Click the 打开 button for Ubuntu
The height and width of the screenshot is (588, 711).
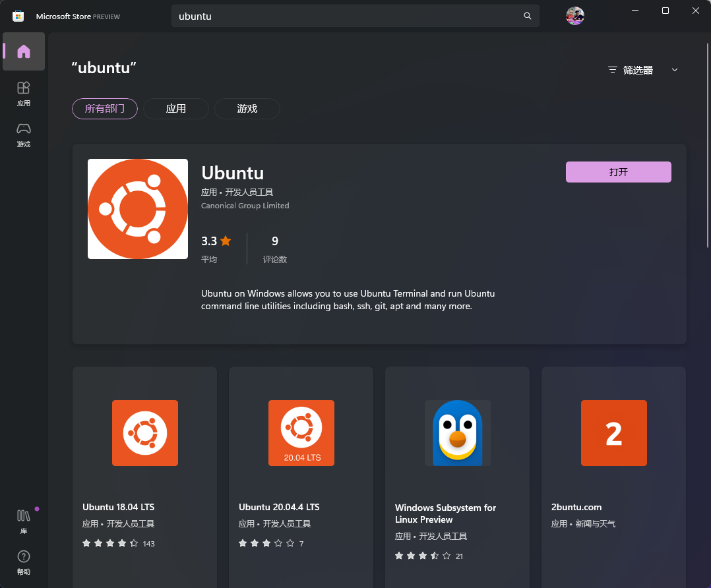pyautogui.click(x=619, y=172)
